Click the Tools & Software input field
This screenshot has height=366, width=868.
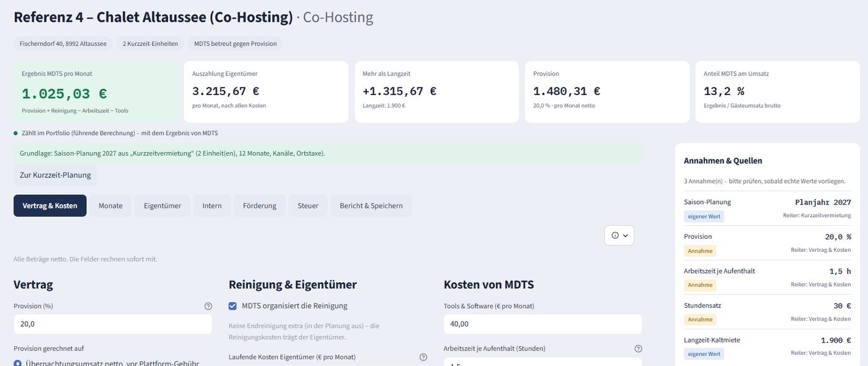point(543,324)
